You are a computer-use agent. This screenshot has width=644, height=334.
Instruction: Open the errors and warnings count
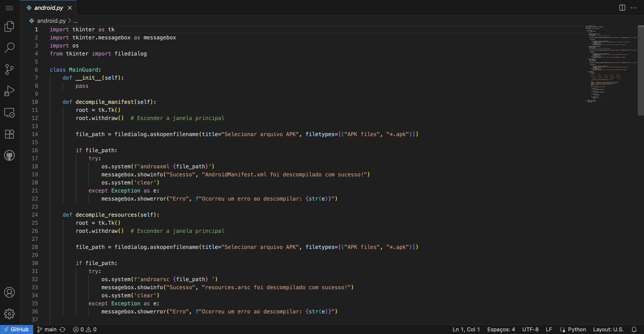[85, 329]
